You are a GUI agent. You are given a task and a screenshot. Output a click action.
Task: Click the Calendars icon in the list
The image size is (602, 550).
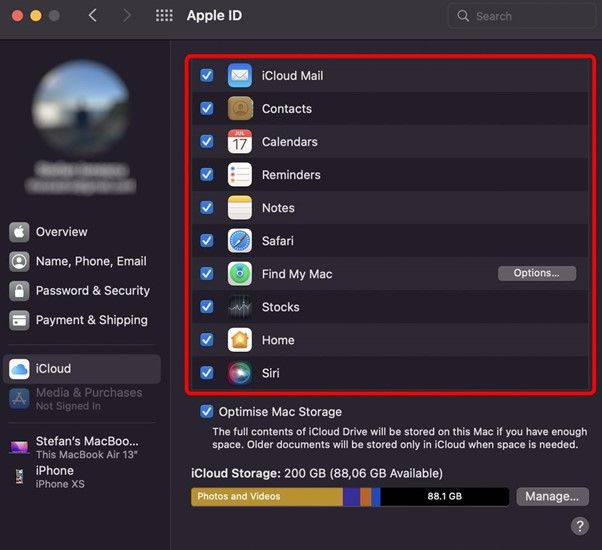coord(239,142)
